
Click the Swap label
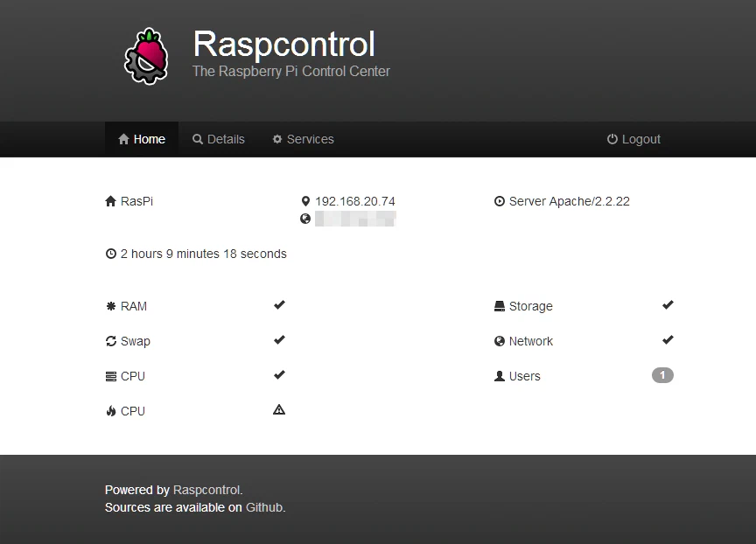[x=136, y=341]
